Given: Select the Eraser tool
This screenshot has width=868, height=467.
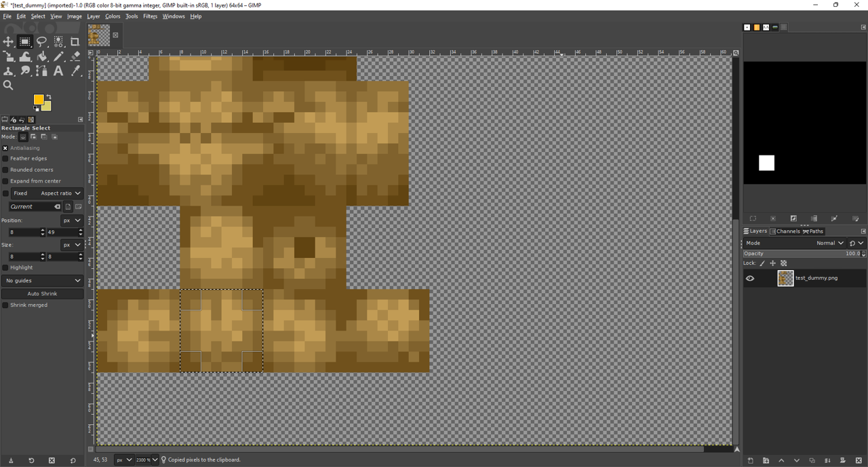Looking at the screenshot, I should click(75, 56).
